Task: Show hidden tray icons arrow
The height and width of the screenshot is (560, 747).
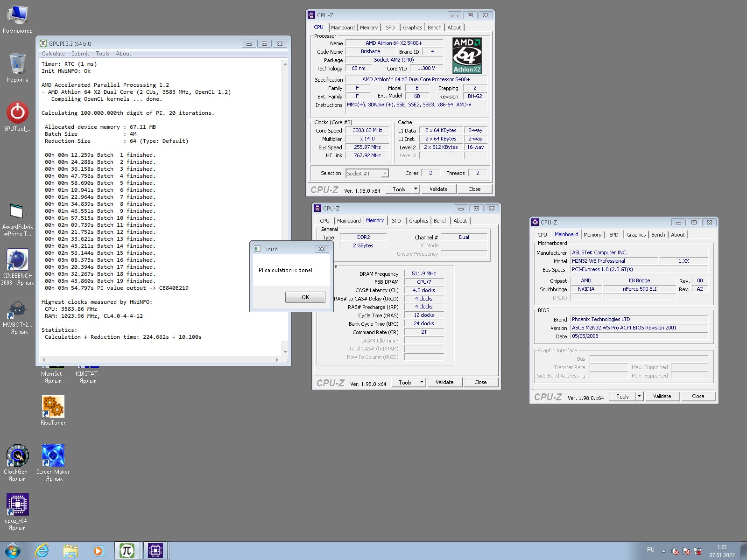Action: pyautogui.click(x=663, y=551)
